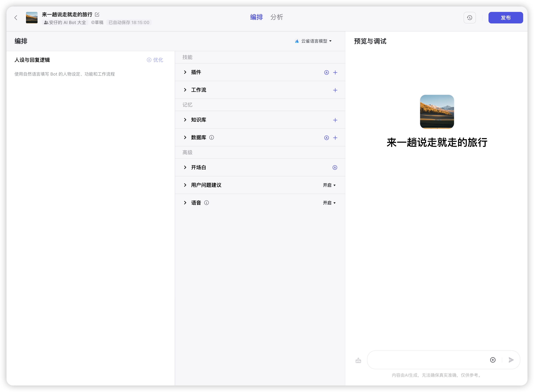
Task: Send message with the arrow icon
Action: [511, 360]
